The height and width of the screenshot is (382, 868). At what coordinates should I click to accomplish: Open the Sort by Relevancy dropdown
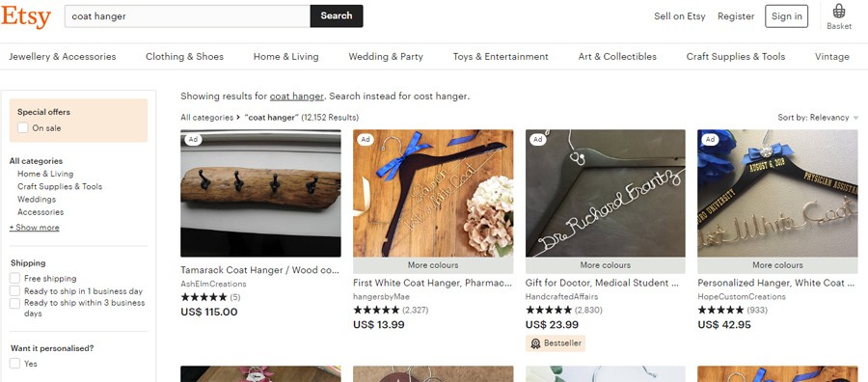818,118
